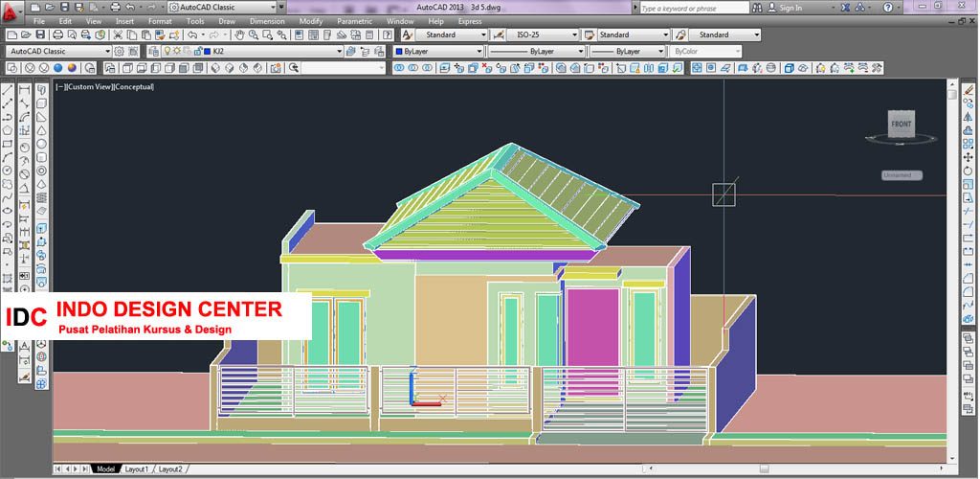980x479 pixels.
Task: Select the Cone solid tool
Action: pyautogui.click(x=41, y=130)
